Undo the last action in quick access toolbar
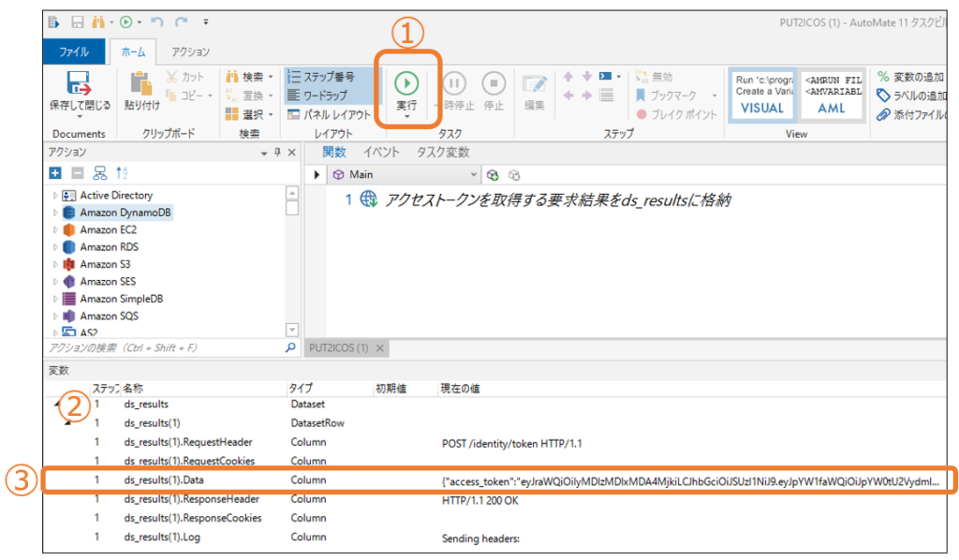 [x=157, y=22]
